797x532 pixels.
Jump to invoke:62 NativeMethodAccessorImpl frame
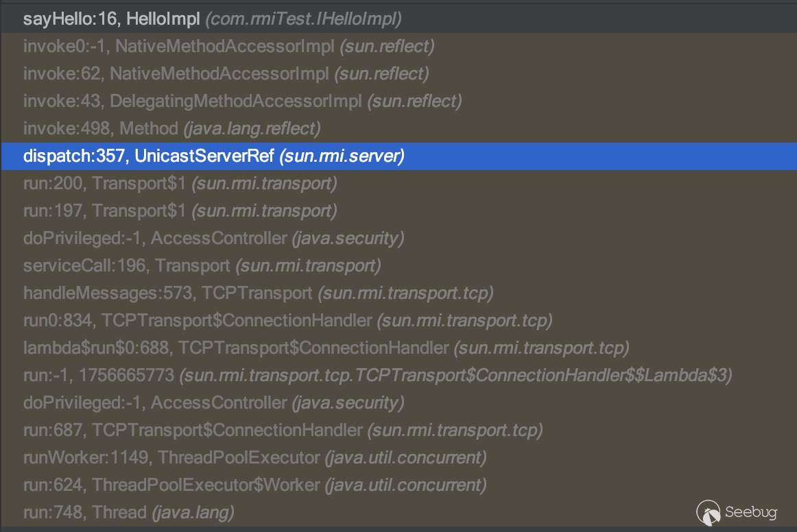click(226, 73)
